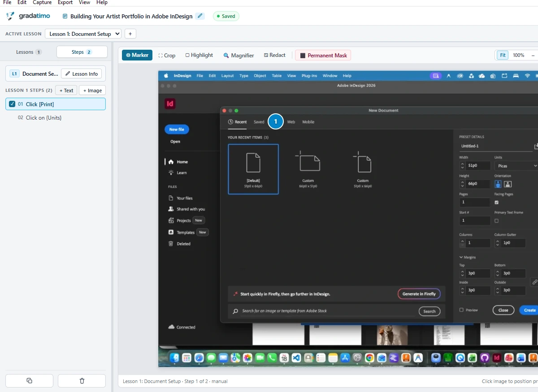The height and width of the screenshot is (392, 538).
Task: Click Mobile tab in captured New Document dialog
Action: 308,122
